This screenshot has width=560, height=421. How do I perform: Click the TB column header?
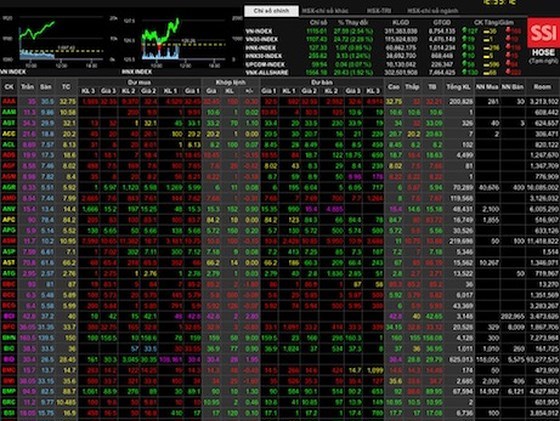pyautogui.click(x=432, y=87)
